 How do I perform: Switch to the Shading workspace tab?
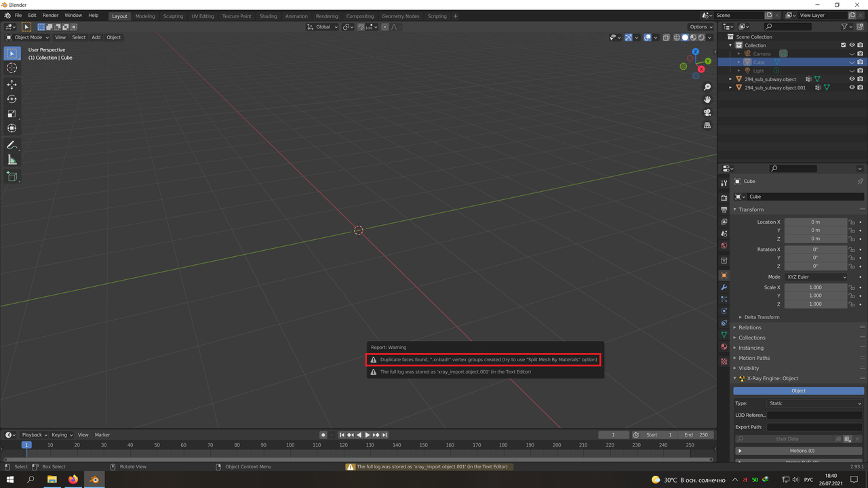pos(268,16)
